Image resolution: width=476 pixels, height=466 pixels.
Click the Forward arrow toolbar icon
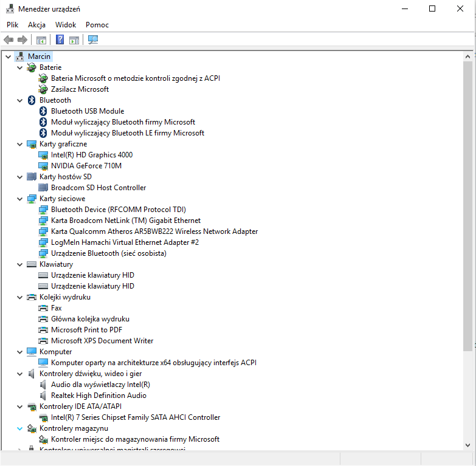[x=22, y=39]
